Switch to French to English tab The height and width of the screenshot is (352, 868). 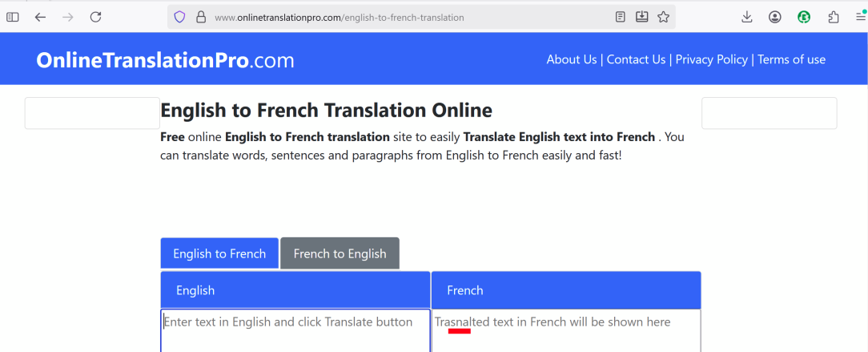click(340, 254)
